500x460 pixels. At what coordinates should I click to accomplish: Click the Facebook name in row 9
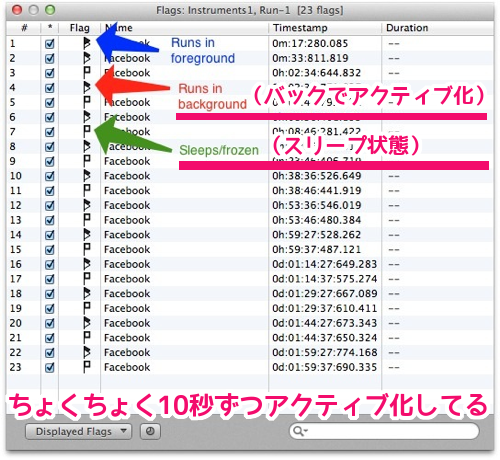pos(127,161)
